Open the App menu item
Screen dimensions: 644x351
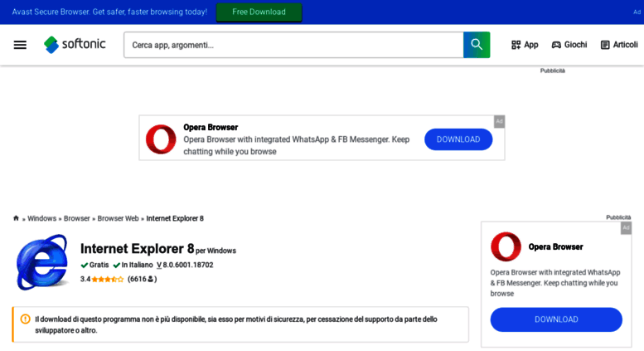(525, 45)
